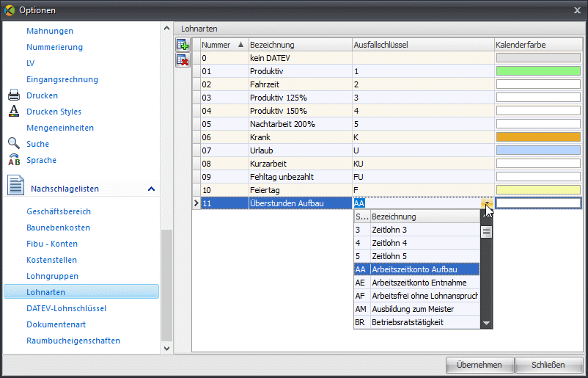Click the AA input field in row 11
Image resolution: width=588 pixels, height=378 pixels.
pyautogui.click(x=417, y=203)
